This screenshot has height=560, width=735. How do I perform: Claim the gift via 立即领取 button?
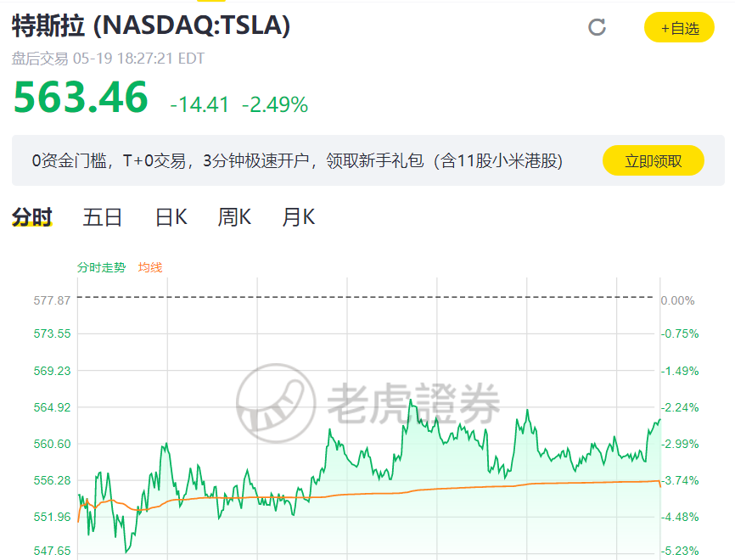tap(653, 160)
